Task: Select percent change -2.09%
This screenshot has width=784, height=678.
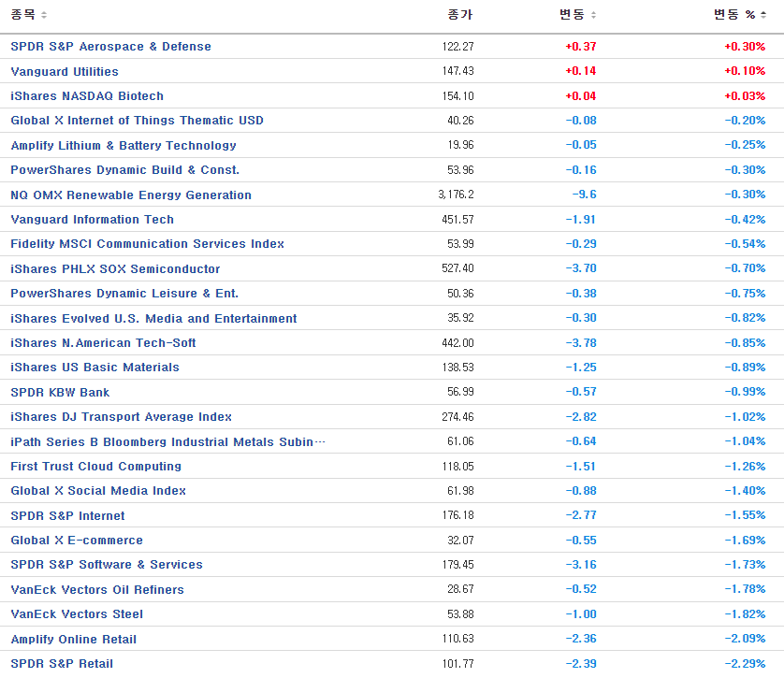Action: (745, 639)
